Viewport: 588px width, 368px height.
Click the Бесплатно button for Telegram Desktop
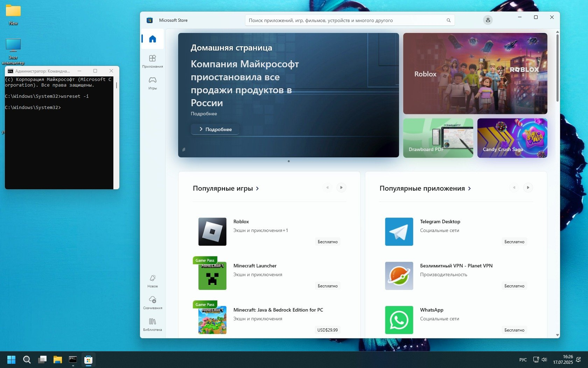(x=514, y=242)
